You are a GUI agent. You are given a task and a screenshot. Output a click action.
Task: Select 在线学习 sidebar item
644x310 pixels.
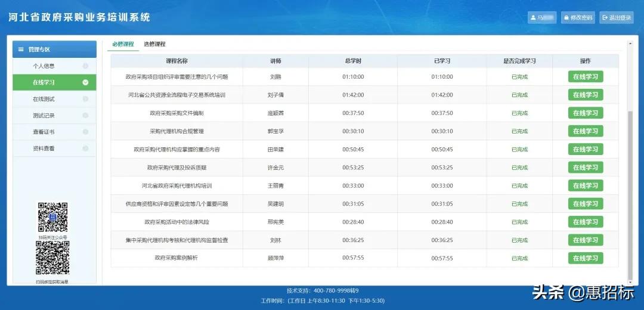pos(55,82)
